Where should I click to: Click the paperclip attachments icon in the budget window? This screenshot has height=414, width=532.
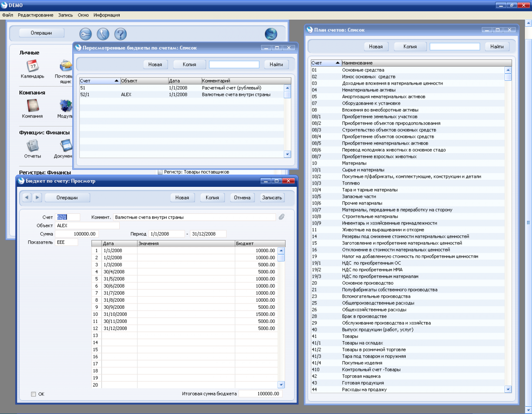pyautogui.click(x=281, y=217)
